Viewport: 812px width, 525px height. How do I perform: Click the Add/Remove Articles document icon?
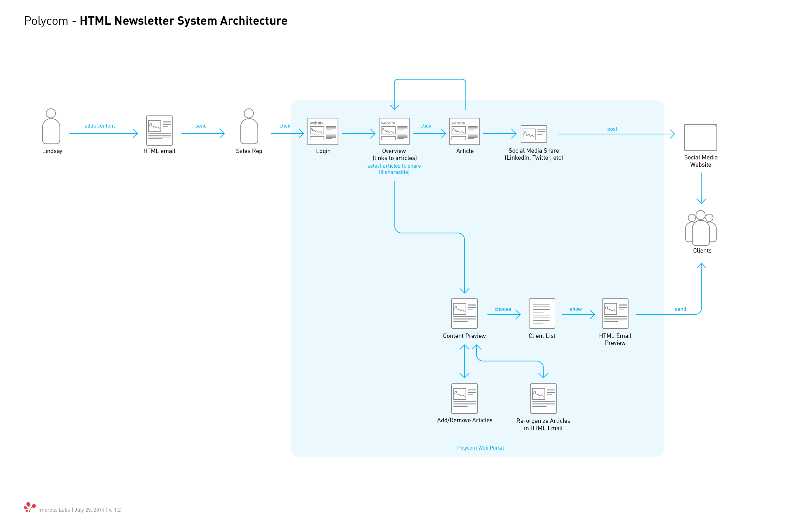[x=464, y=398]
